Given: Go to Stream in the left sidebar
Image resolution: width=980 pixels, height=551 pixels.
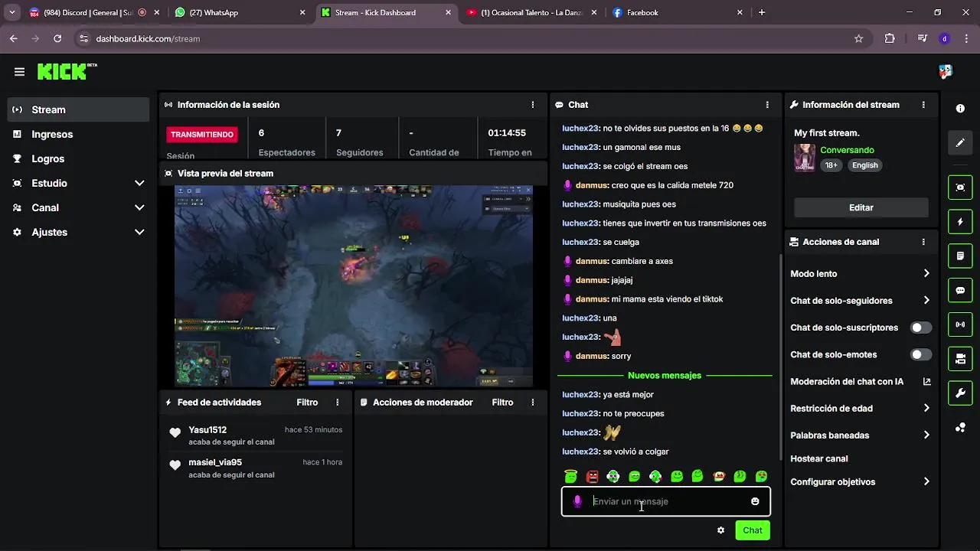Looking at the screenshot, I should pos(78,109).
